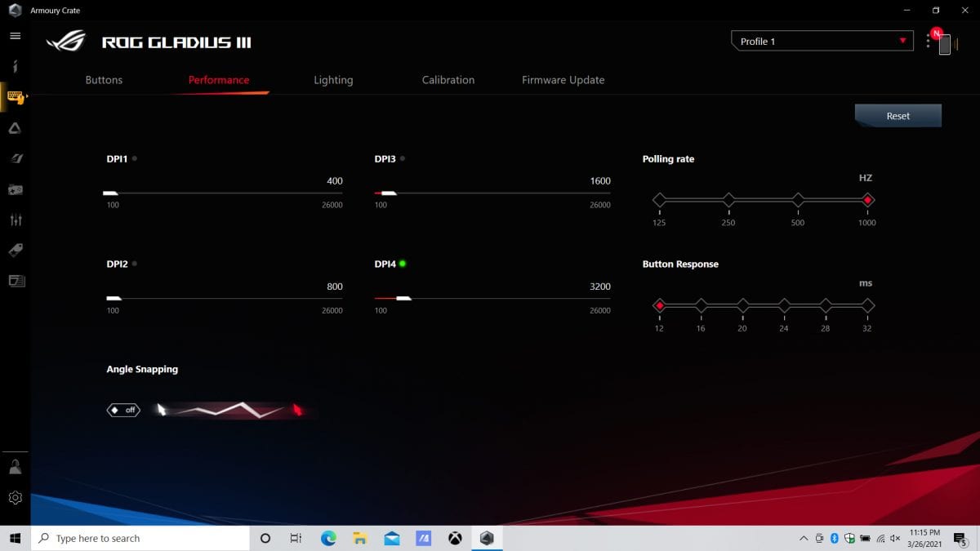Click the muted volume tray icon
The width and height of the screenshot is (980, 551).
897,538
